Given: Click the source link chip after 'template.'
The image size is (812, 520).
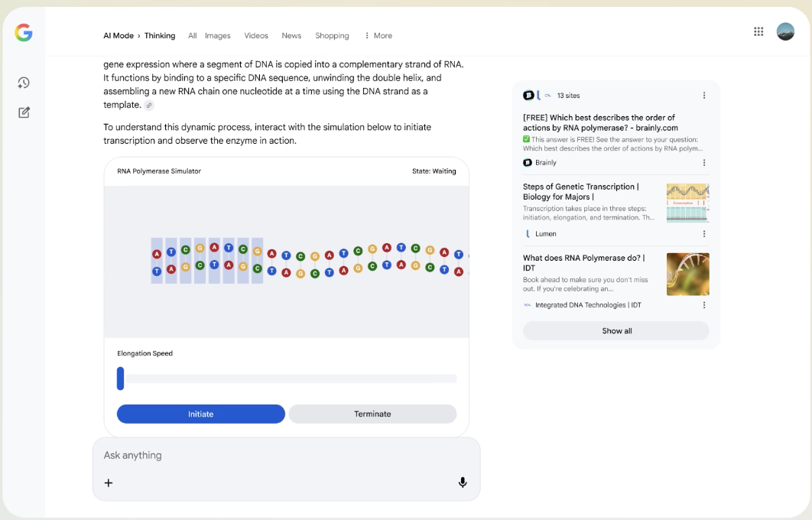Looking at the screenshot, I should point(149,106).
